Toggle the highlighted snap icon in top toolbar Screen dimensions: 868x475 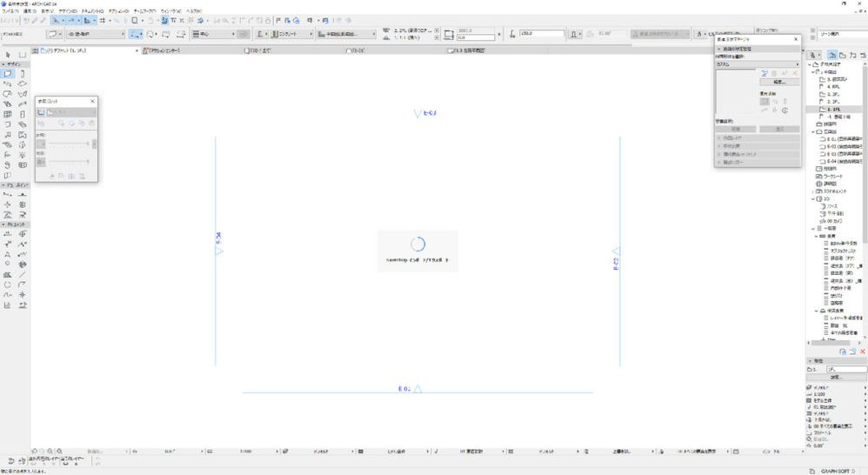click(164, 21)
